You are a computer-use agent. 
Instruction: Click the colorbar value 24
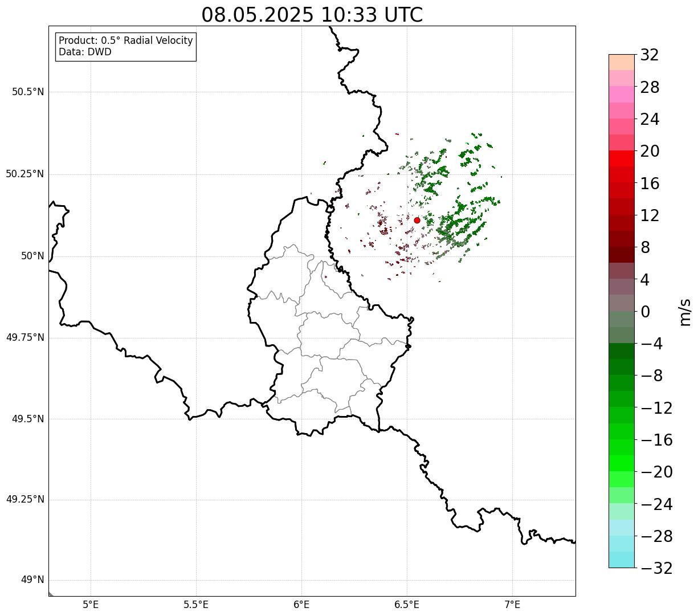pyautogui.click(x=650, y=119)
